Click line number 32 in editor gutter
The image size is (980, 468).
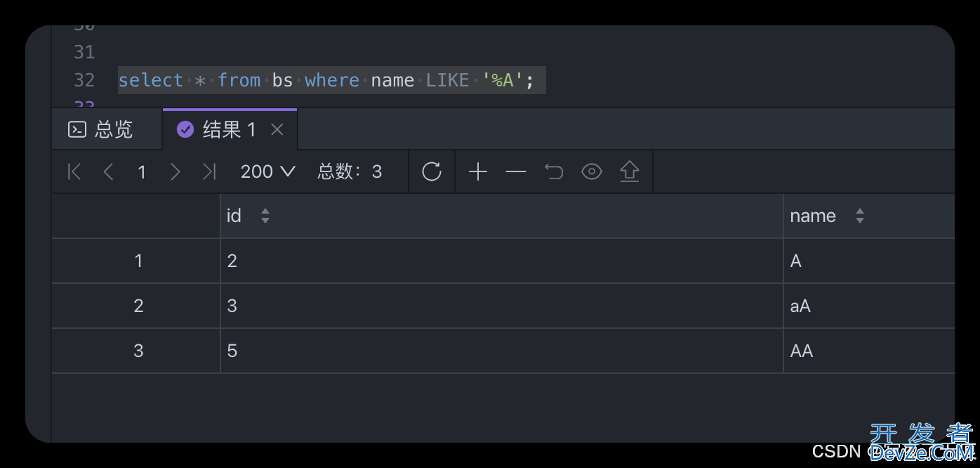pyautogui.click(x=84, y=80)
